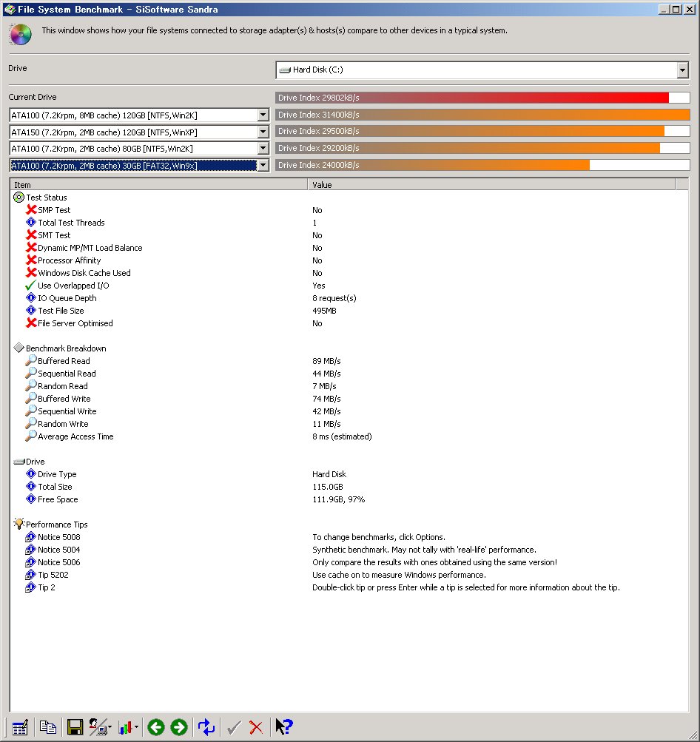Click the gray checkmark OK icon
The width and height of the screenshot is (700, 742).
tap(234, 727)
